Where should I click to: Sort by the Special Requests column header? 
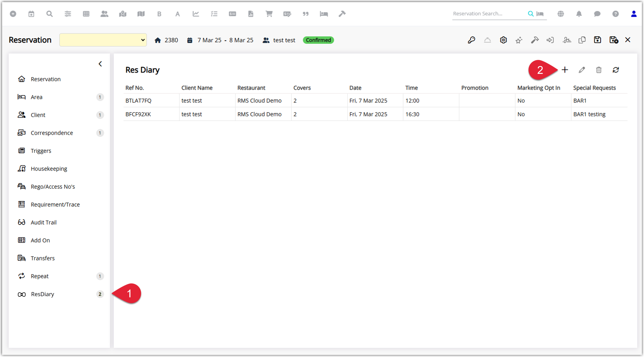click(x=594, y=88)
